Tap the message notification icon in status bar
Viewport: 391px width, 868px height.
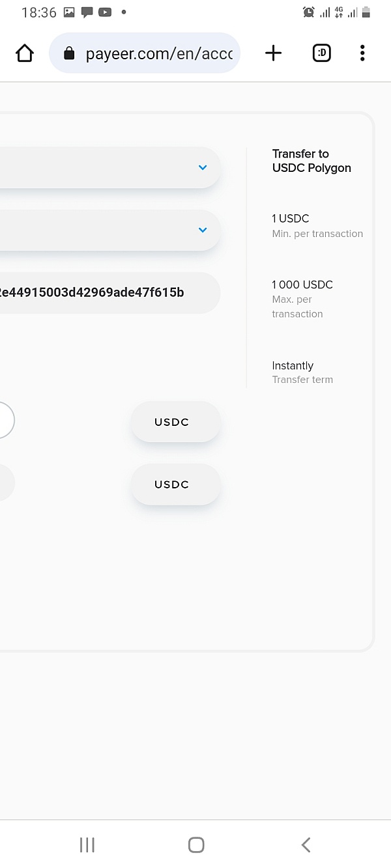pyautogui.click(x=87, y=12)
